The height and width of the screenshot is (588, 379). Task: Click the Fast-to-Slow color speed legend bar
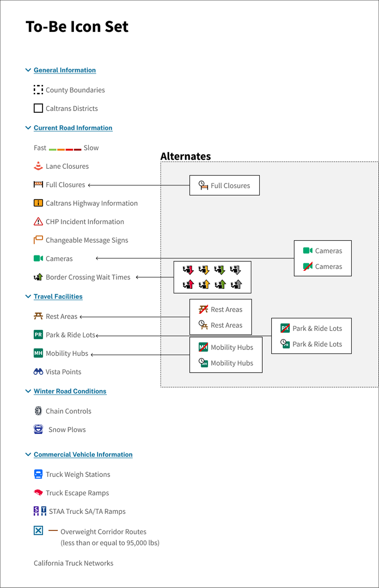[x=65, y=150]
